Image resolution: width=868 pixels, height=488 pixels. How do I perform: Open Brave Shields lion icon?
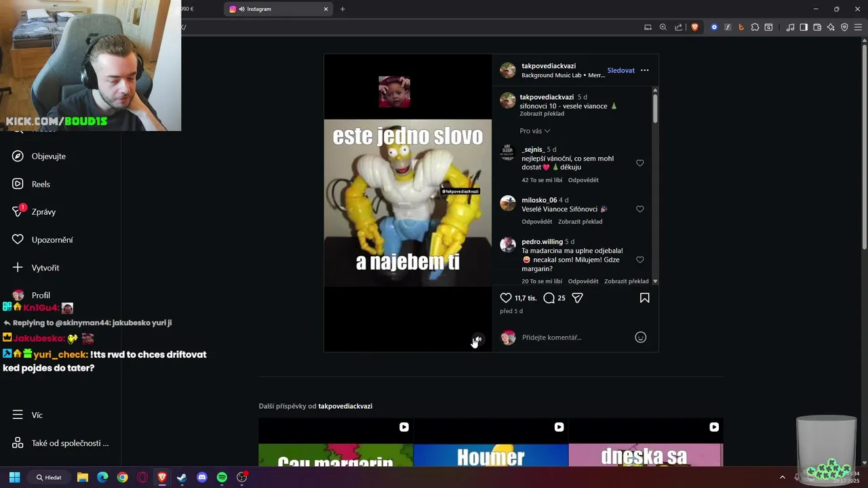695,27
